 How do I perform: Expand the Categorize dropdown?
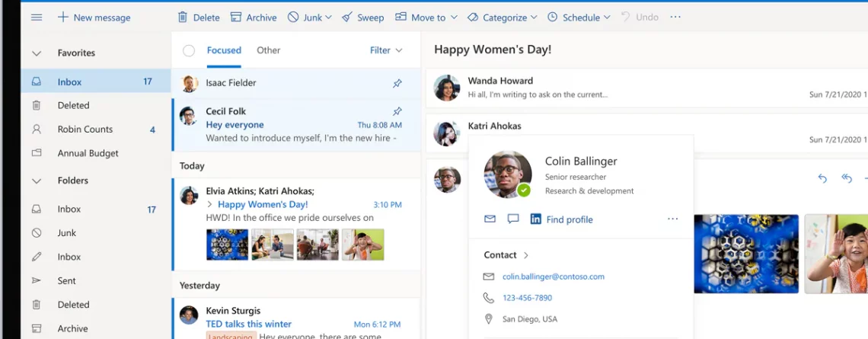coord(503,17)
